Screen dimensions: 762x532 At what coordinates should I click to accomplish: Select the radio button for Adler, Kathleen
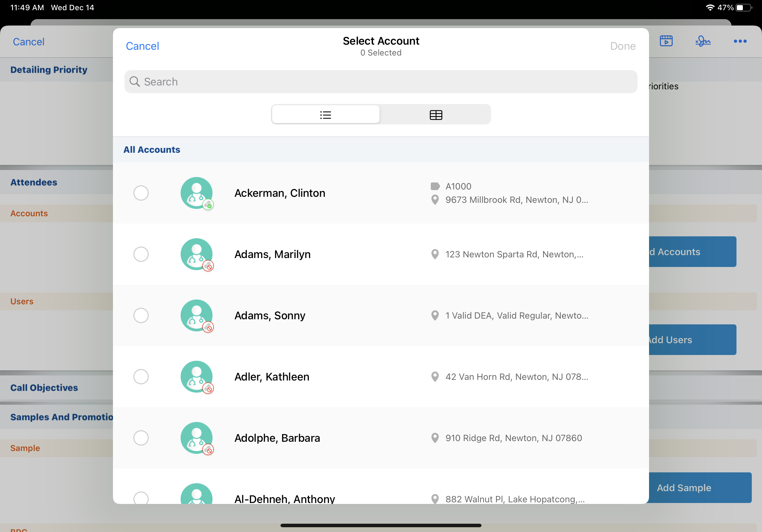click(x=141, y=377)
